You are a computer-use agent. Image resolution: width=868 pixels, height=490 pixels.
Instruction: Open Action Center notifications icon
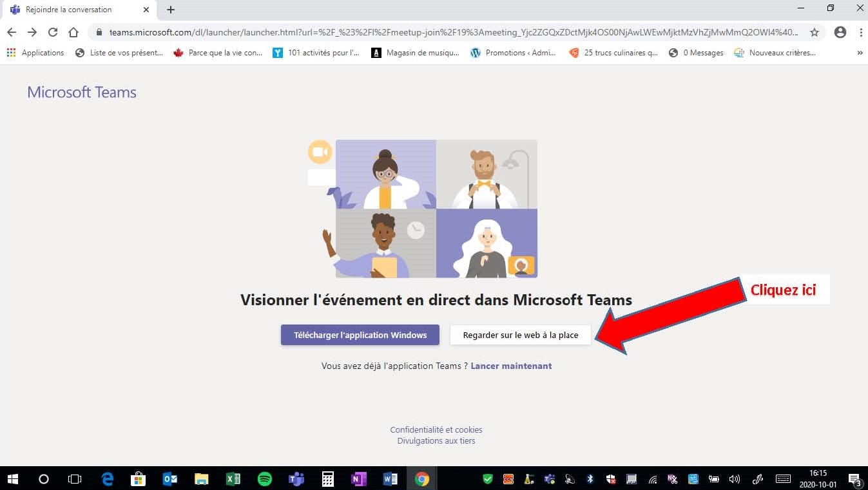click(x=855, y=479)
